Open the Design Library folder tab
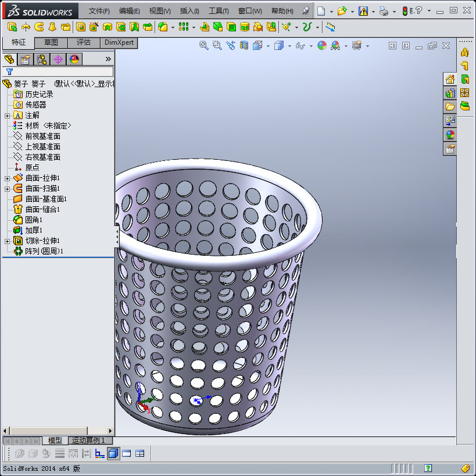The height and width of the screenshot is (476, 476). tap(450, 93)
